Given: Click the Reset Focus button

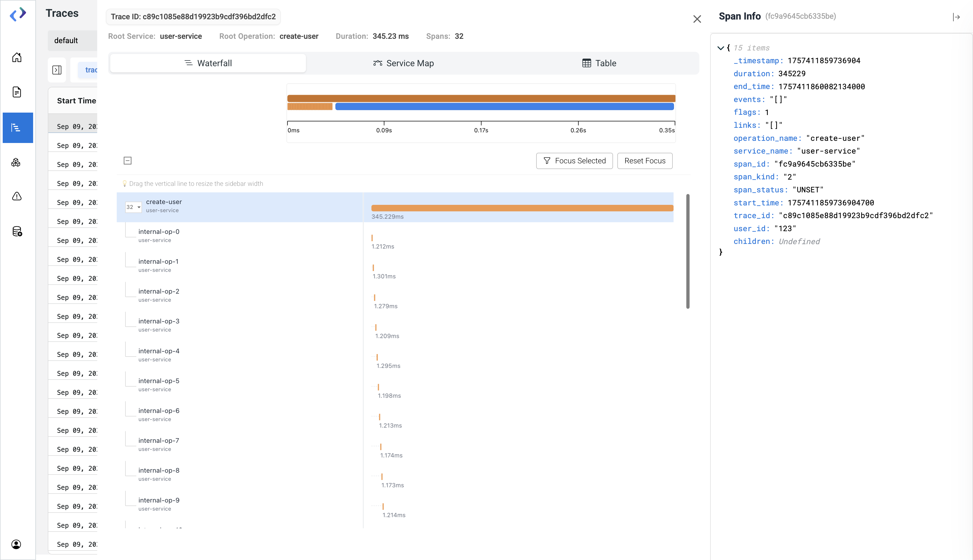Looking at the screenshot, I should [645, 161].
